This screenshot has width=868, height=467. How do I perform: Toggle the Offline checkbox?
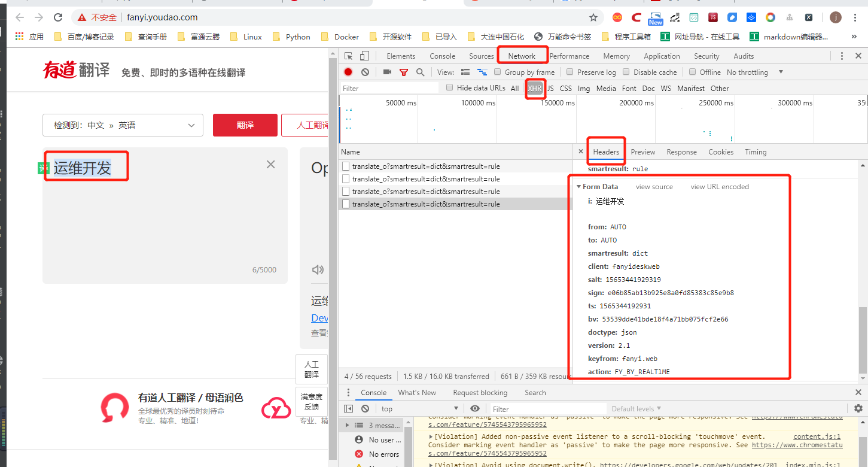[692, 72]
